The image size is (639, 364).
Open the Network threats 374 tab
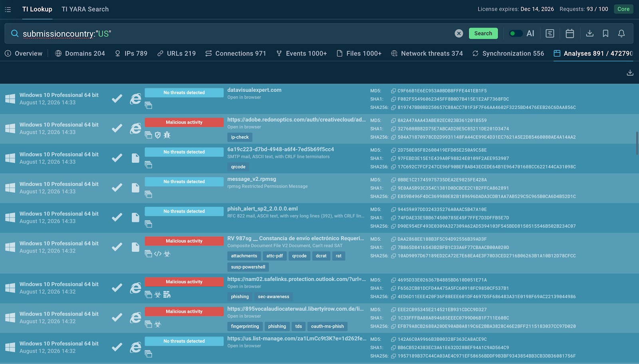427,53
